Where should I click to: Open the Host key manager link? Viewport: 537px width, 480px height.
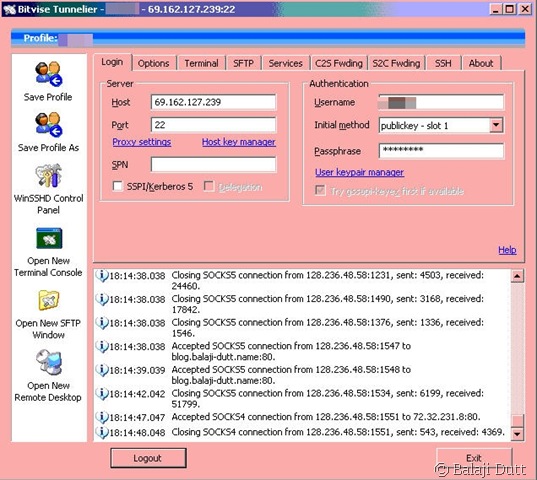[x=239, y=142]
